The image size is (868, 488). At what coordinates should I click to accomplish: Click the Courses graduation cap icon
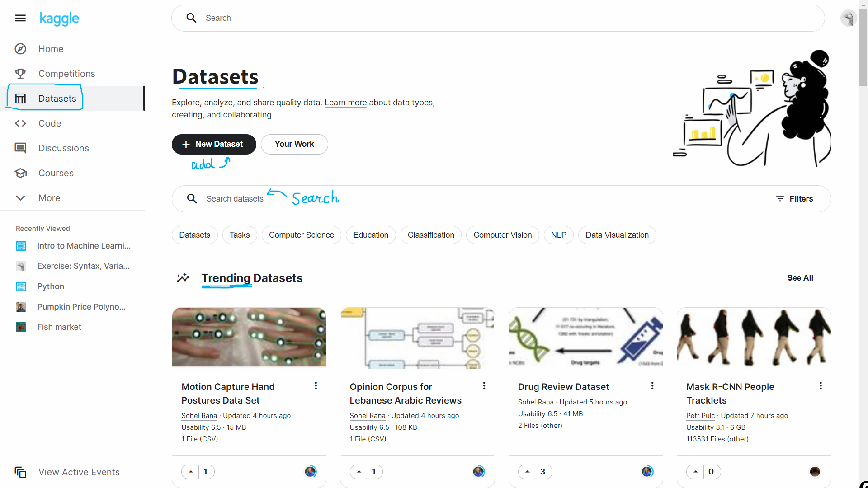pos(20,173)
